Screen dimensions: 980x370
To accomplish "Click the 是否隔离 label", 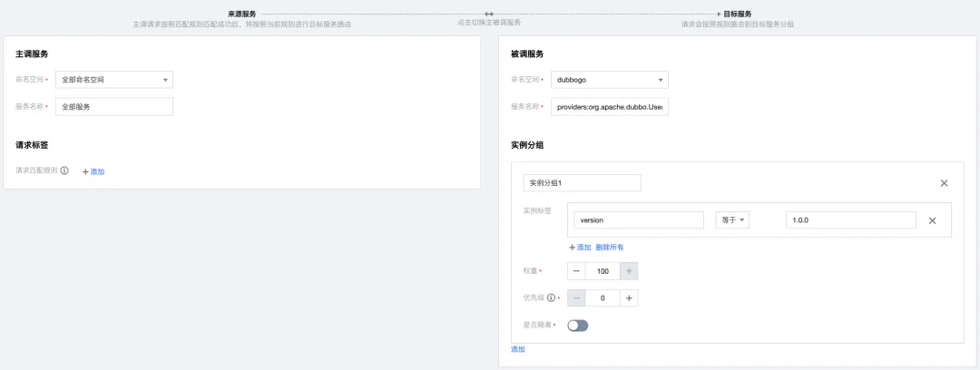I will [537, 325].
